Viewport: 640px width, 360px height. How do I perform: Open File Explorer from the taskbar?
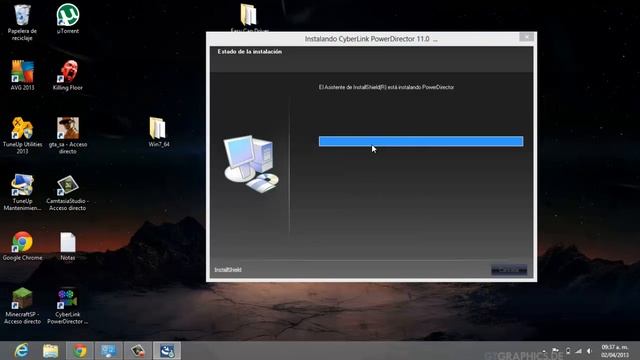point(51,351)
